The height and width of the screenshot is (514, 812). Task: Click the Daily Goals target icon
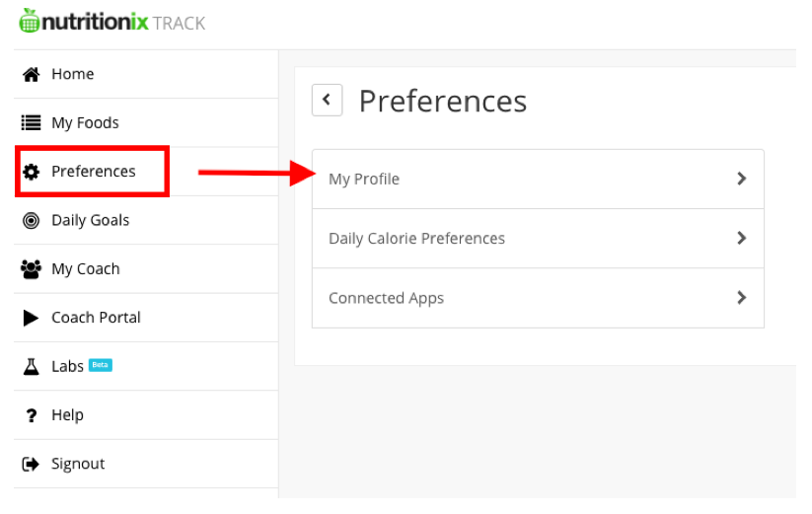(31, 221)
